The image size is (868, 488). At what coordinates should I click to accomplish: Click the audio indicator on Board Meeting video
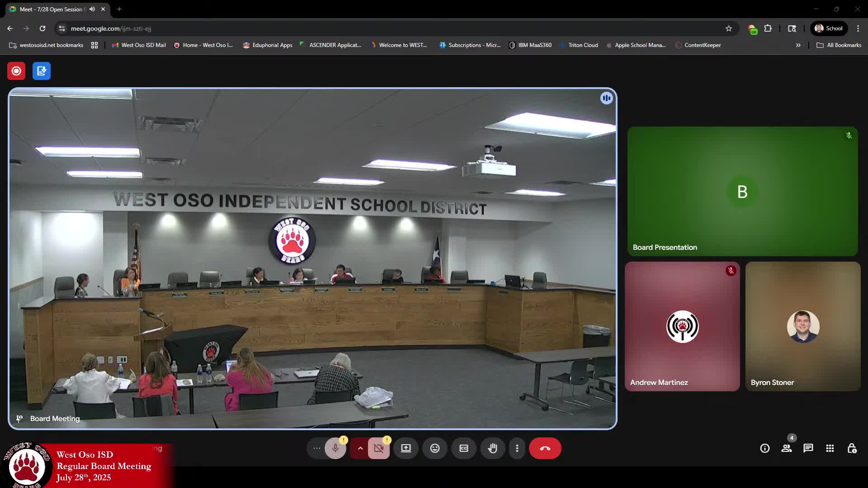607,98
